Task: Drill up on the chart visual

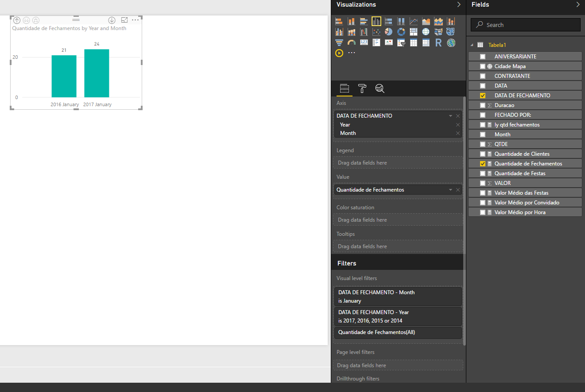Action: 17,20
